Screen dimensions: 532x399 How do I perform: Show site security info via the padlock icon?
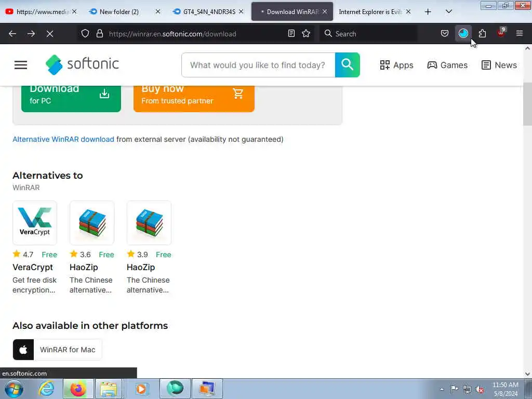(x=99, y=34)
